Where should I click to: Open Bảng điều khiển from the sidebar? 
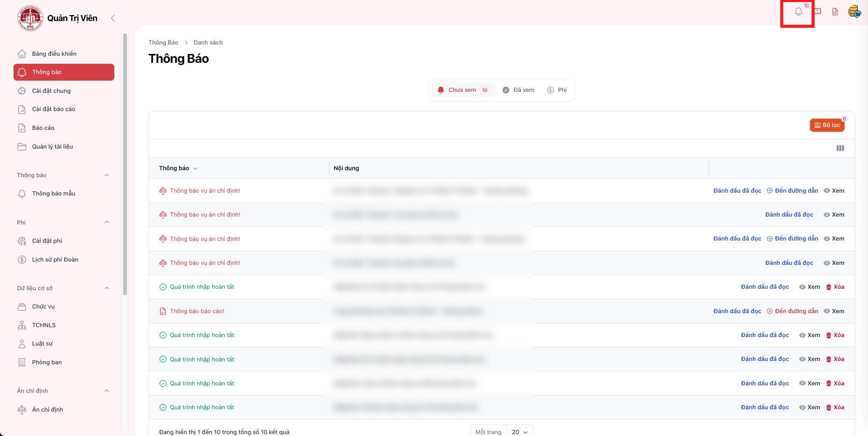[54, 54]
